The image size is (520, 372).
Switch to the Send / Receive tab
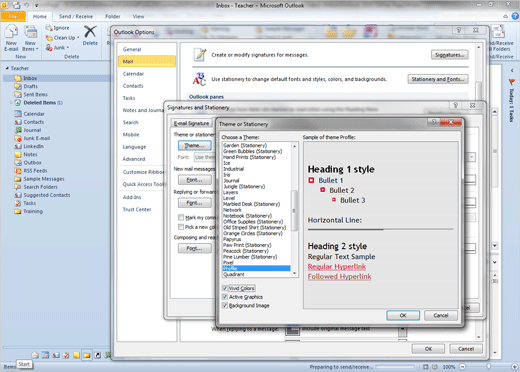coord(76,16)
